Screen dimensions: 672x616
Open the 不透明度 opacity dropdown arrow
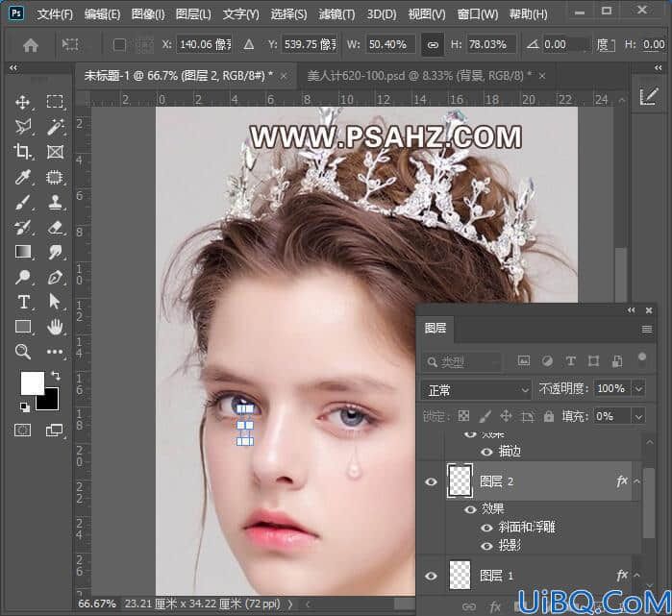pyautogui.click(x=638, y=389)
